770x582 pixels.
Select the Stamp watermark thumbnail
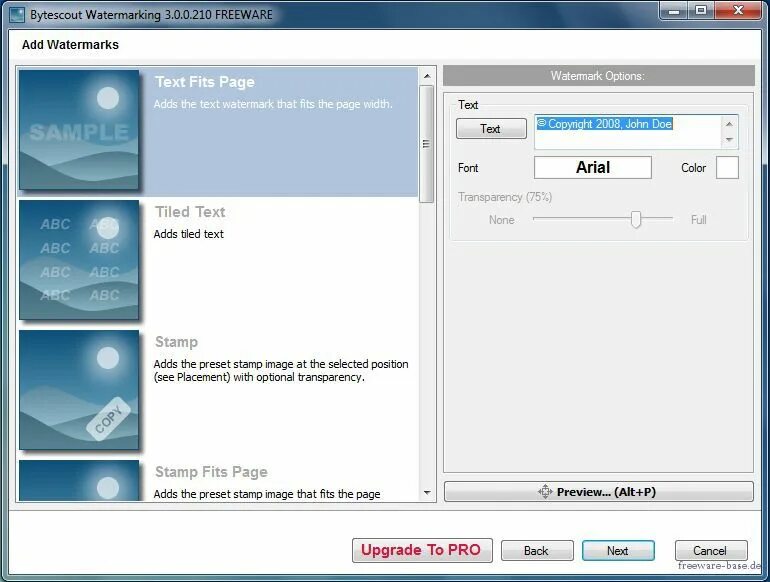(79, 390)
